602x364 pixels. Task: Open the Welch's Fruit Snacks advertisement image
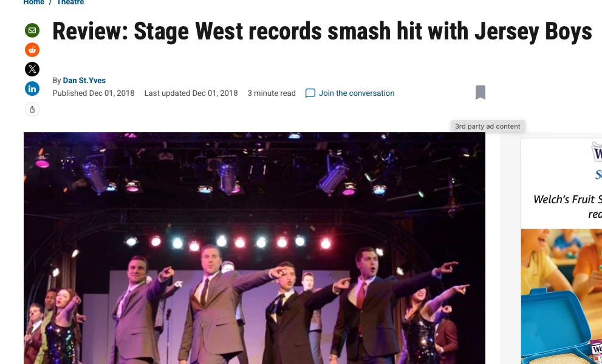click(x=561, y=297)
